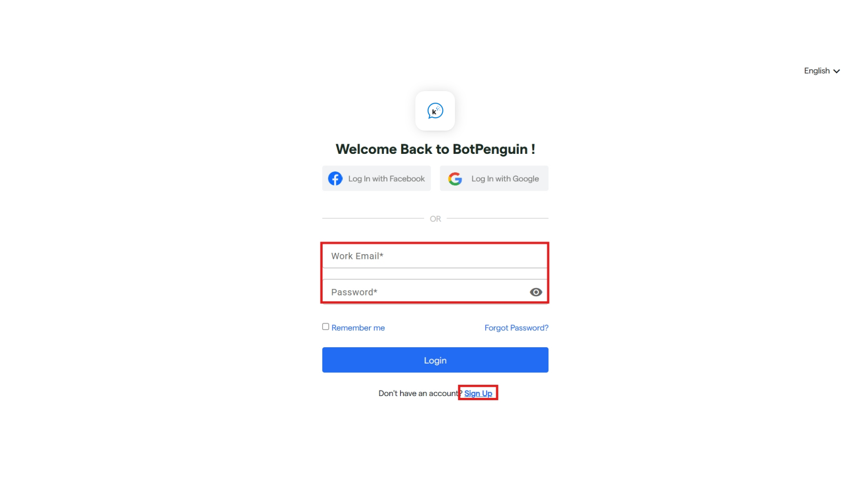Image resolution: width=868 pixels, height=502 pixels.
Task: Enable the Remember me checkbox
Action: (326, 327)
